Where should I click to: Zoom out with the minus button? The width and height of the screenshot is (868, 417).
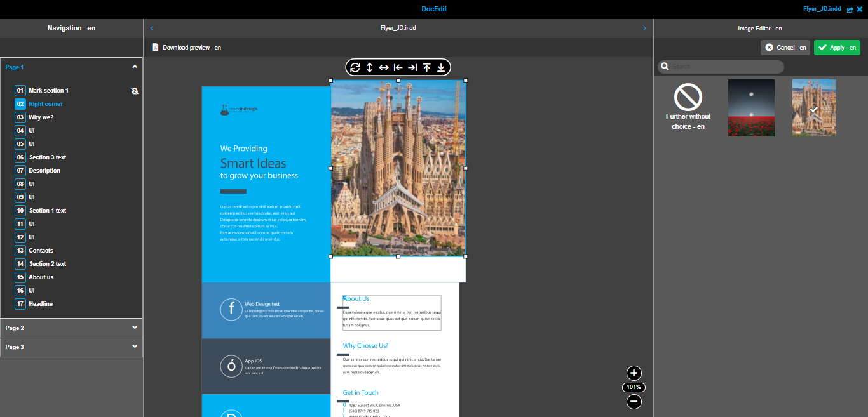pos(634,401)
